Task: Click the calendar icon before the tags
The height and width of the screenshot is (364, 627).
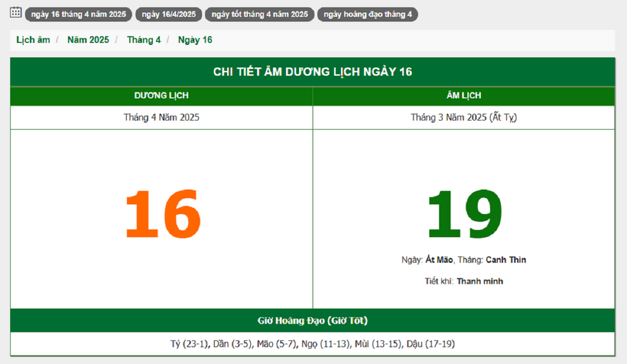Action: pos(15,13)
